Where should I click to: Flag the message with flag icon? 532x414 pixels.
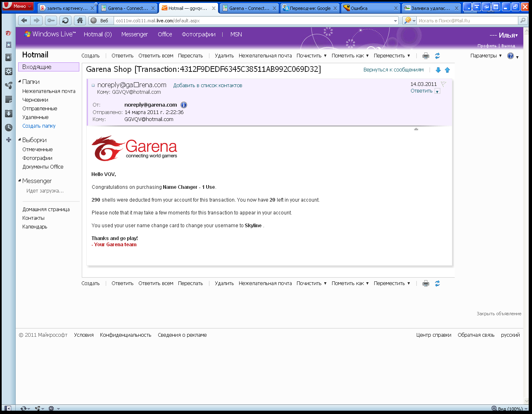pyautogui.click(x=444, y=84)
